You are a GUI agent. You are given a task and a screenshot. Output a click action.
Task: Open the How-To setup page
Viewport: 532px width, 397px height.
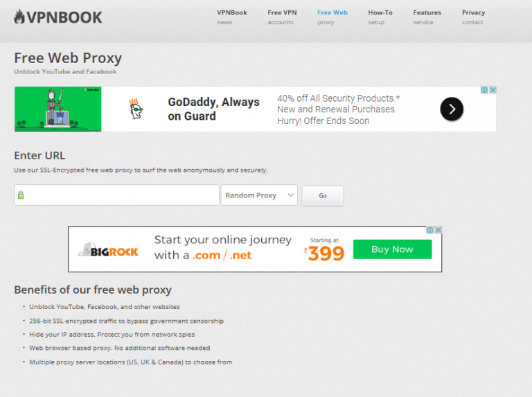click(x=380, y=17)
